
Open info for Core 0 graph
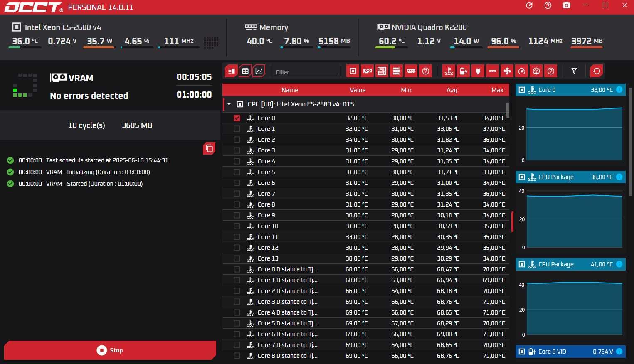(619, 90)
